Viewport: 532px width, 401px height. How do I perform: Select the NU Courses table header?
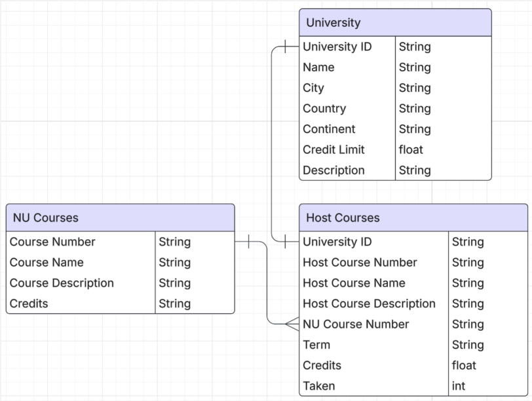click(x=121, y=218)
